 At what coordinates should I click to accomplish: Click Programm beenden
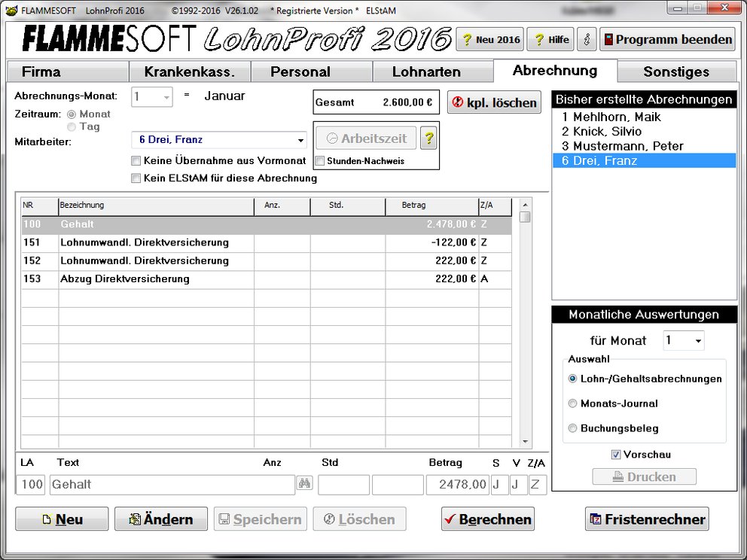click(667, 40)
